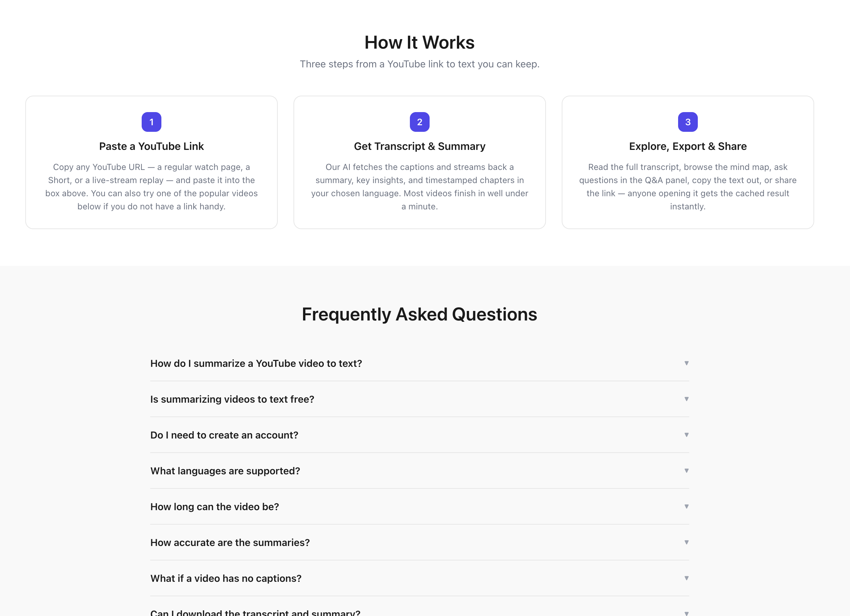Click arrow beside "What if a video has no captions?"
Screen dimensions: 850x616
686,578
